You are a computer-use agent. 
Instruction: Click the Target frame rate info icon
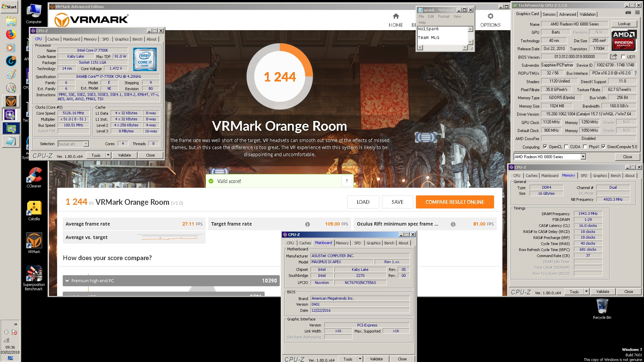tap(308, 224)
